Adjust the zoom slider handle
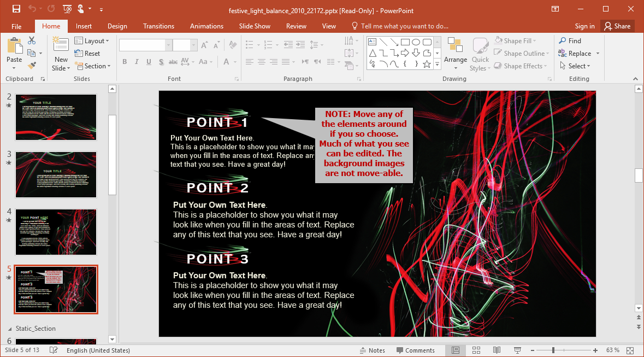Image resolution: width=644 pixels, height=357 pixels. tap(553, 350)
